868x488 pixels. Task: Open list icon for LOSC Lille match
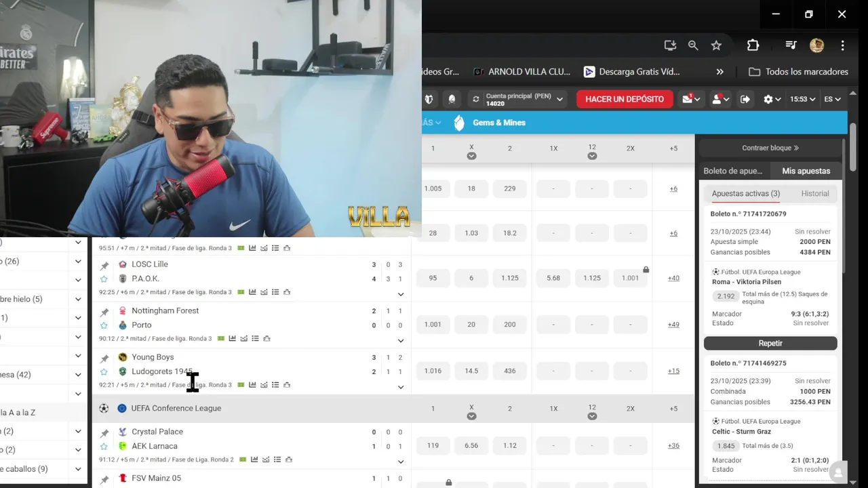(x=275, y=292)
